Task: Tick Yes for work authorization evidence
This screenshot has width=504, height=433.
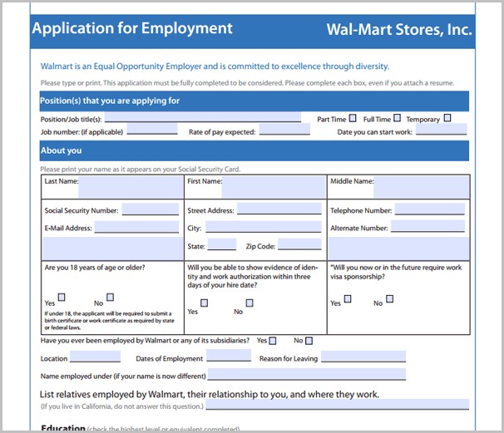Action: coord(204,303)
